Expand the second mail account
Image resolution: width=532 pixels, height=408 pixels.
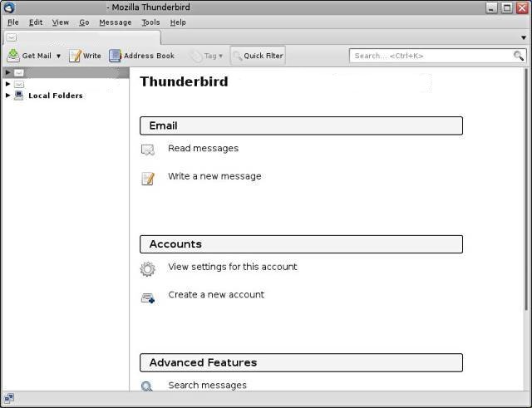point(7,84)
